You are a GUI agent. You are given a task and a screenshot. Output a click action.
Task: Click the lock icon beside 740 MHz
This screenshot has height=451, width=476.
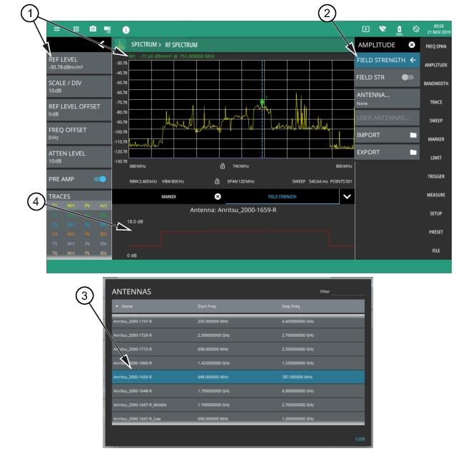pos(222,166)
